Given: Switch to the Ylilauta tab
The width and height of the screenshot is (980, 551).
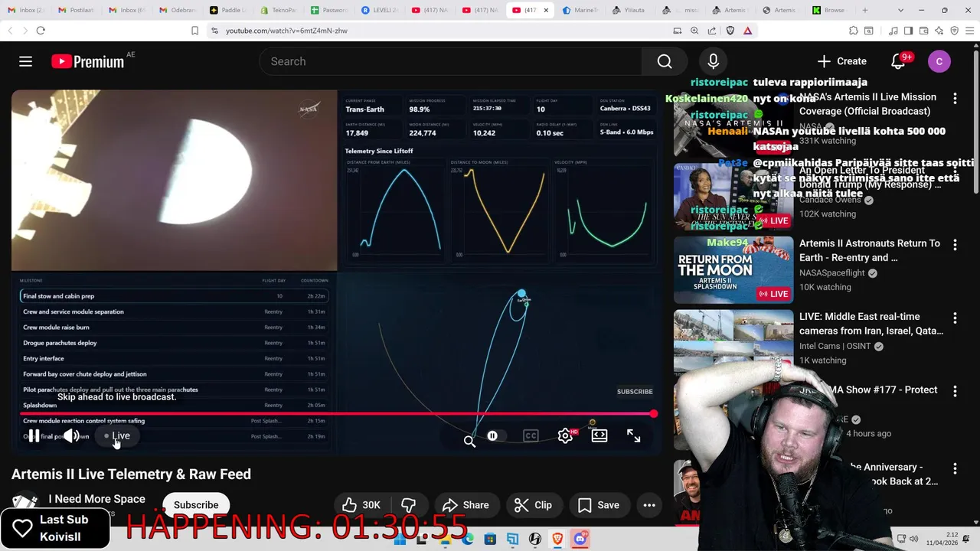Looking at the screenshot, I should [632, 10].
